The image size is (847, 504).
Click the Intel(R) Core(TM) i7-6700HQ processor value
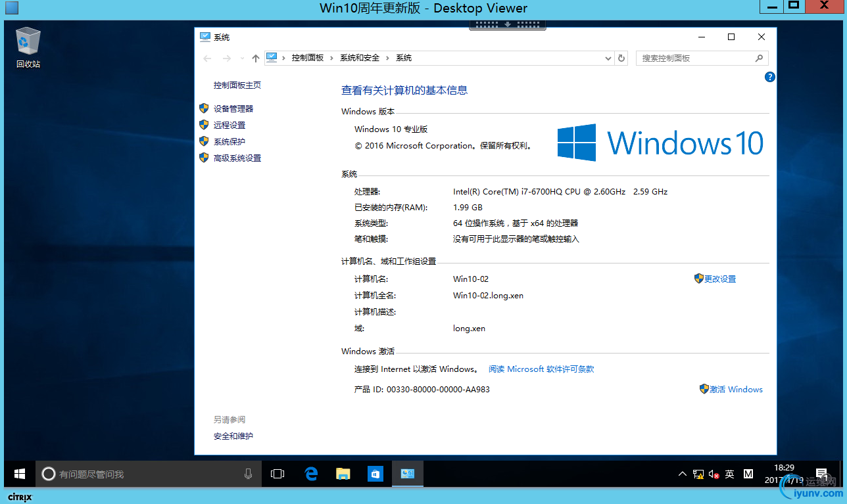tap(560, 192)
